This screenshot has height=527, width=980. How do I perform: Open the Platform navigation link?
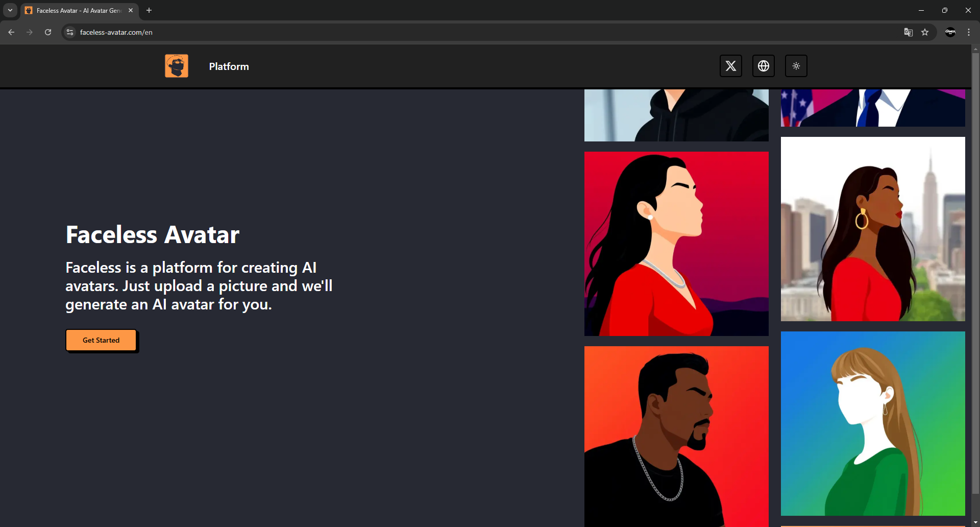(229, 66)
